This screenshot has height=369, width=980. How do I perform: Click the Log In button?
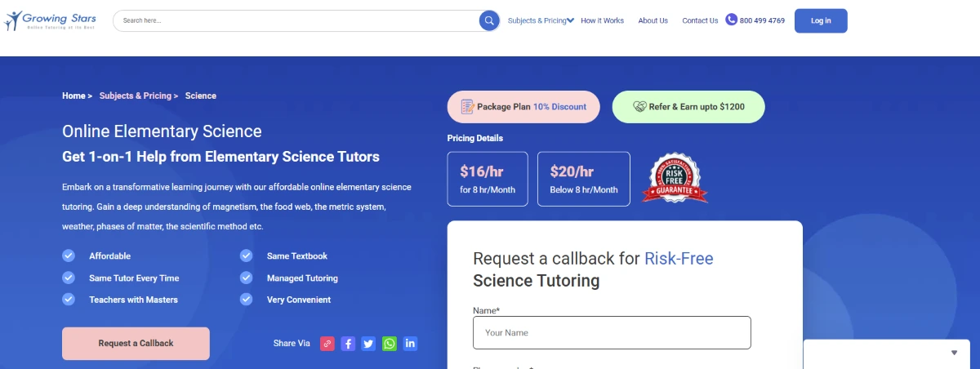pyautogui.click(x=821, y=20)
